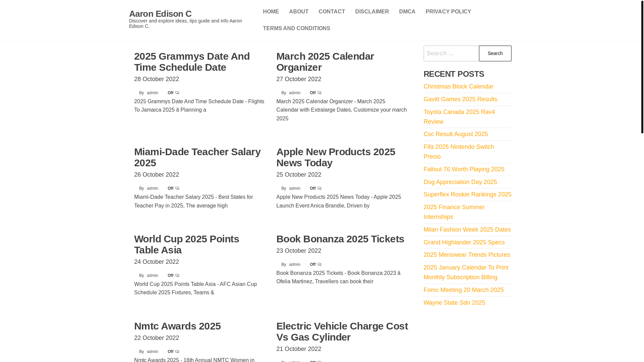
Task: Click date 23 October 2022 of Book Bonanza post
Action: tap(299, 251)
